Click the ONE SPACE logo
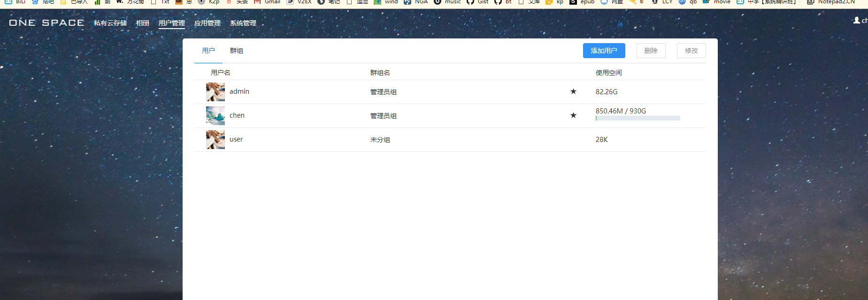 (46, 22)
